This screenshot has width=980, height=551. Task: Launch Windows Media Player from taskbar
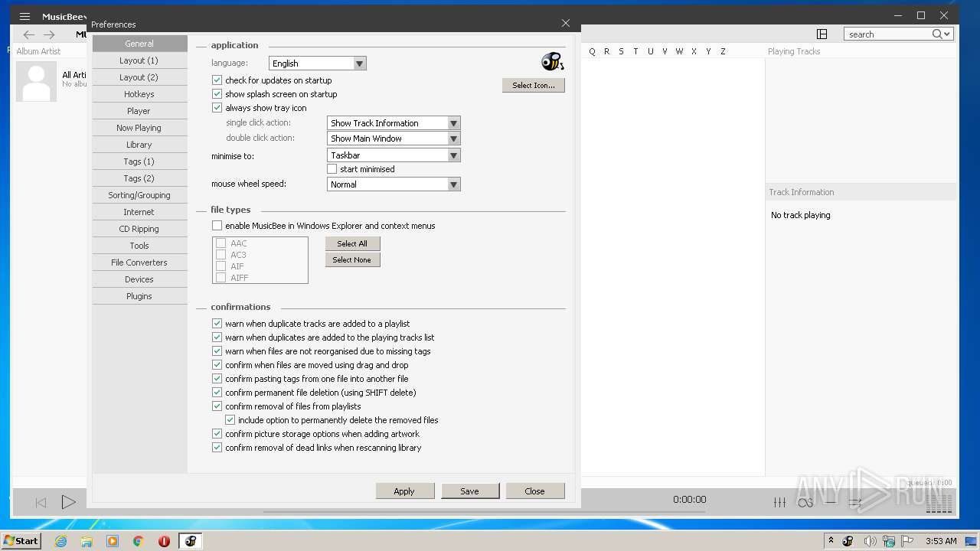113,541
